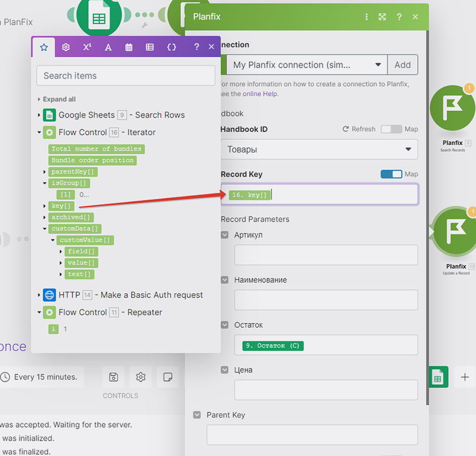The height and width of the screenshot is (456, 476).
Task: Open the custom variables braces tab
Action: coord(172,47)
